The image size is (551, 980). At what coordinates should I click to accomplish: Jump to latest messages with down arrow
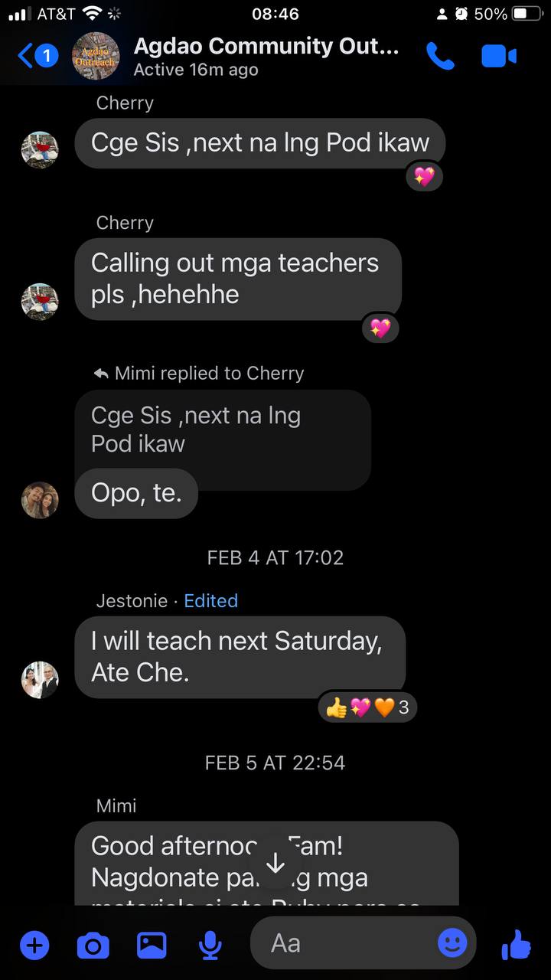pos(275,864)
